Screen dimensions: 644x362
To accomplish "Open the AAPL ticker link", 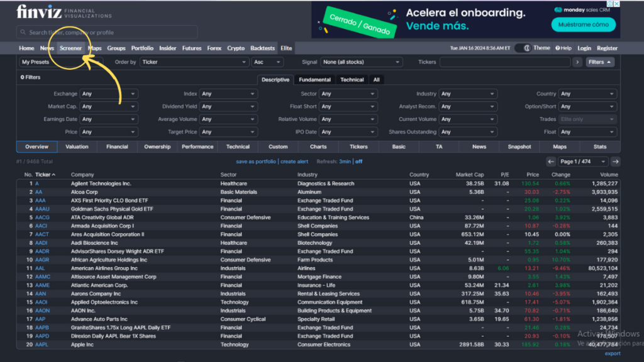I will [x=42, y=345].
